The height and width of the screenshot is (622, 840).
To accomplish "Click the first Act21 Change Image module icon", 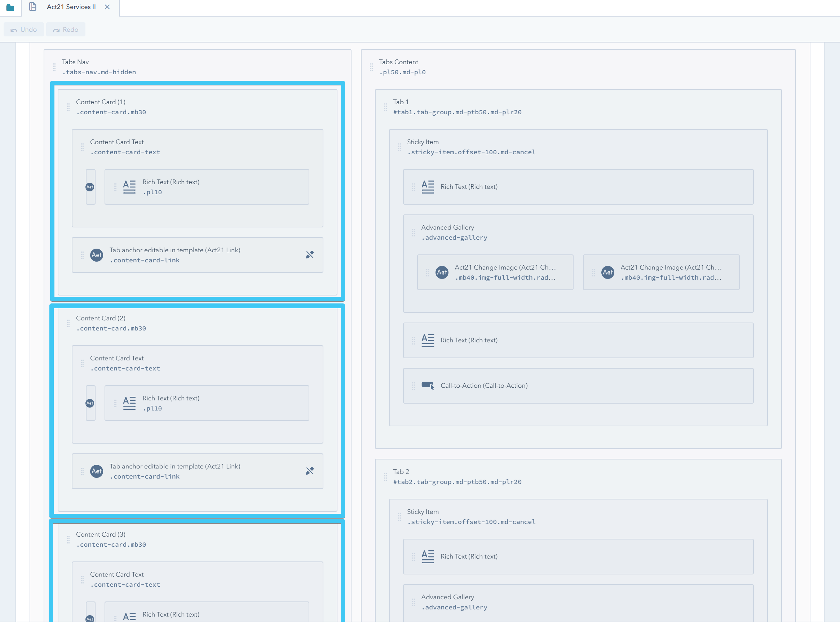I will tap(442, 272).
